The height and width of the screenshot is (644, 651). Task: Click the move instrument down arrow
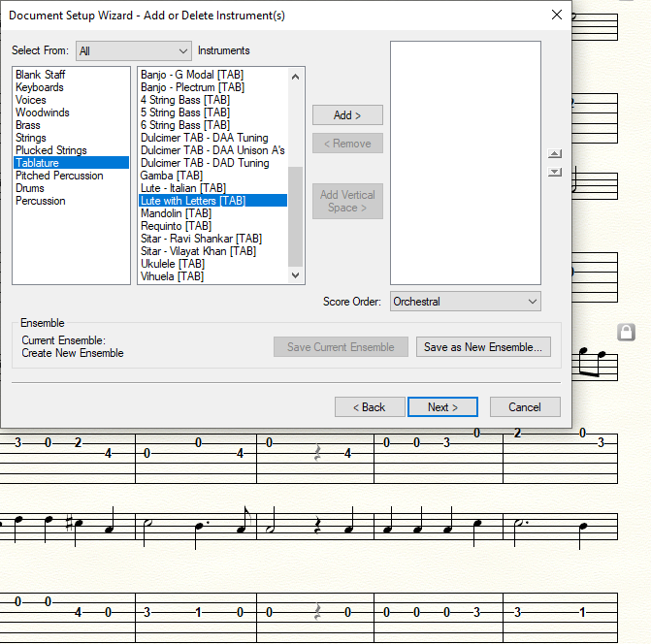coord(555,172)
